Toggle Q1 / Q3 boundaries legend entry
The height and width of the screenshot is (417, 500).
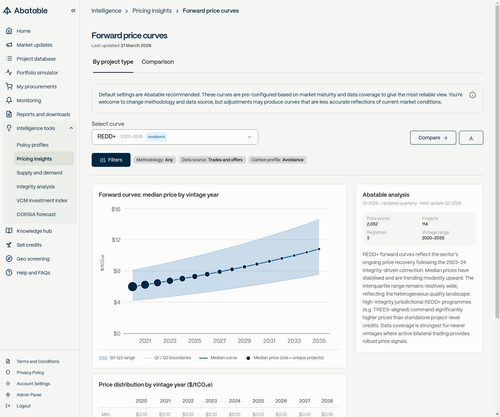(x=167, y=358)
